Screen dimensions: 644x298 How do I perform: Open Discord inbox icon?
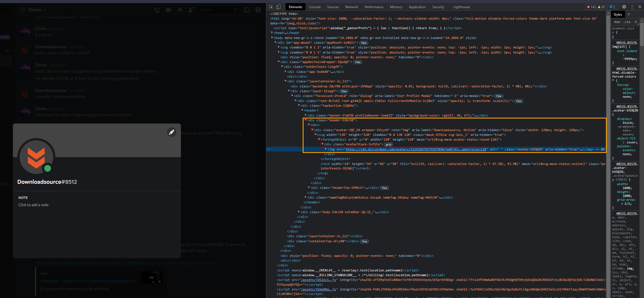point(247,10)
